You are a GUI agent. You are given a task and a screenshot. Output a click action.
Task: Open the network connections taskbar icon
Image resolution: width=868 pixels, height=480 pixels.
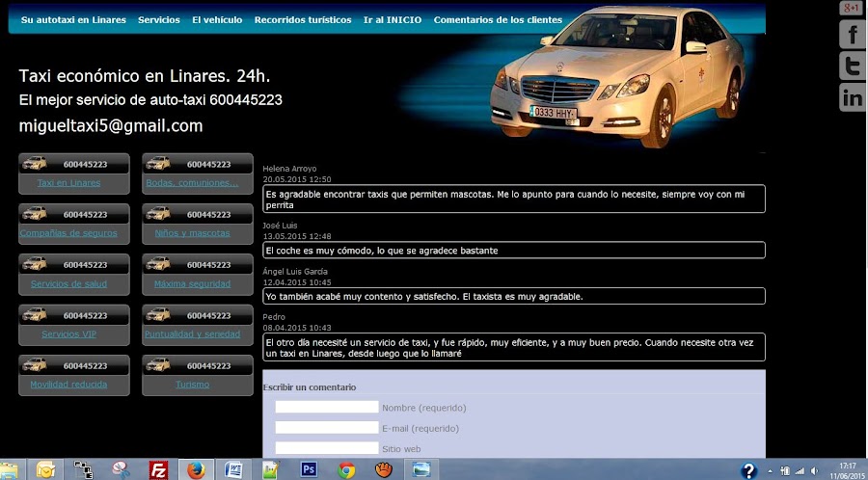(x=83, y=470)
